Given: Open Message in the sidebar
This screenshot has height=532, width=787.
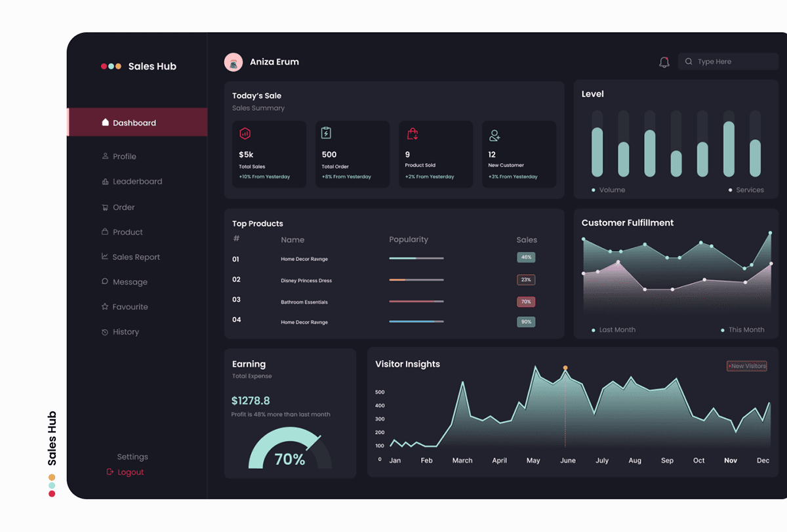Looking at the screenshot, I should (130, 282).
